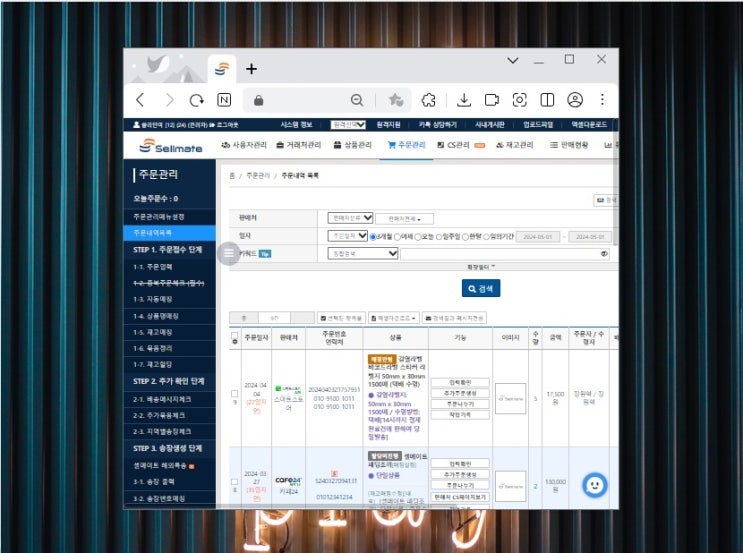Click the eye icon in keyword search field

604,254
